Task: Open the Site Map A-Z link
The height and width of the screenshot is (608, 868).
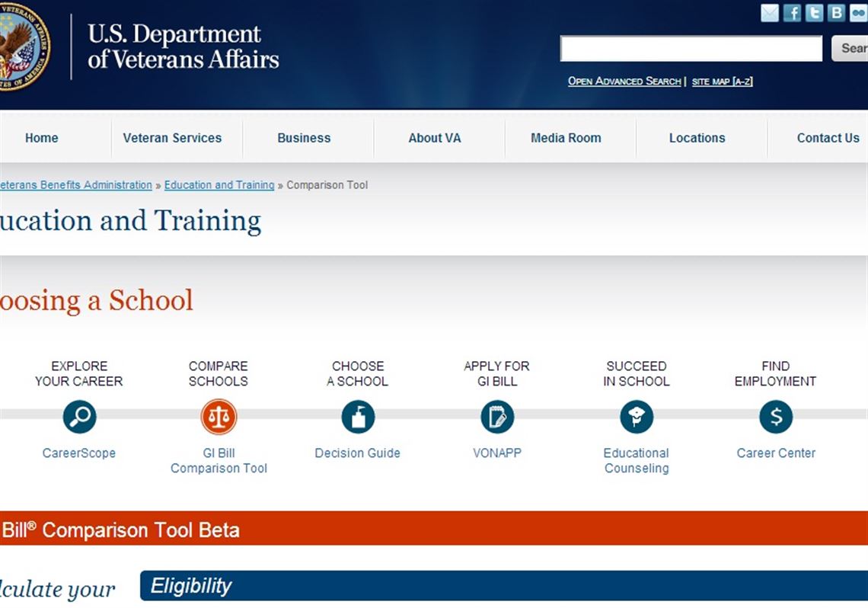Action: (722, 82)
